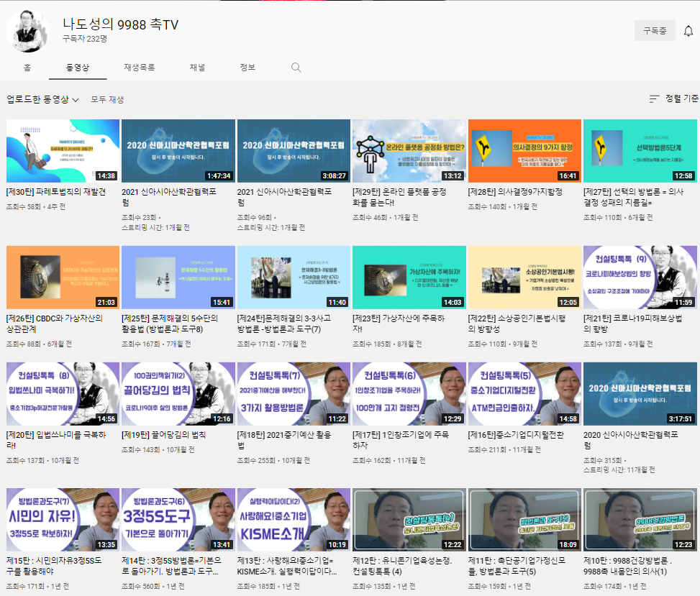Click the 모두 재생 link

[x=107, y=99]
